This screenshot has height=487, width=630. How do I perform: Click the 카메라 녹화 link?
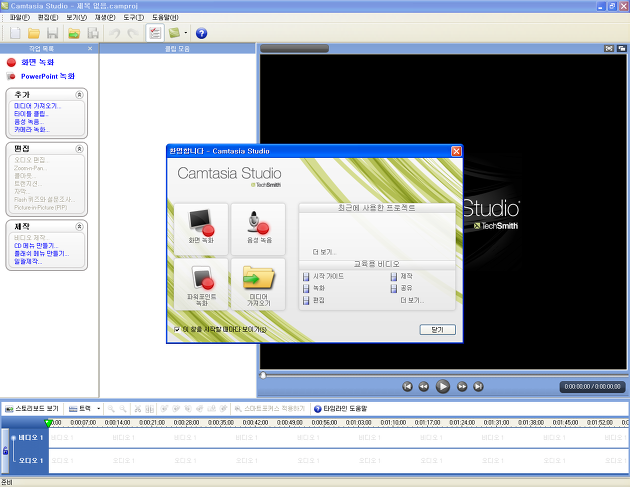(x=32, y=130)
